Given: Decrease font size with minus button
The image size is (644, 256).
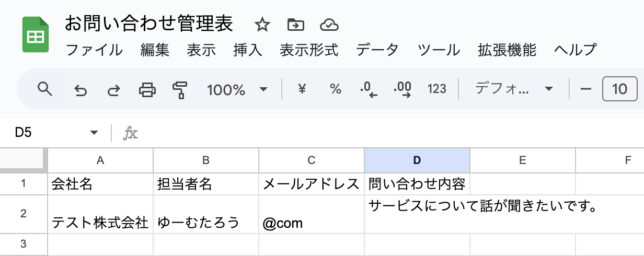Looking at the screenshot, I should pyautogui.click(x=586, y=89).
